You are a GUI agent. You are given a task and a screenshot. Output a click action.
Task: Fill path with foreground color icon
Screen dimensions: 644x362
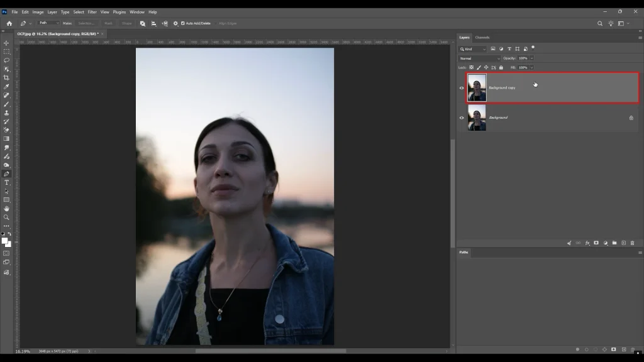tap(577, 349)
